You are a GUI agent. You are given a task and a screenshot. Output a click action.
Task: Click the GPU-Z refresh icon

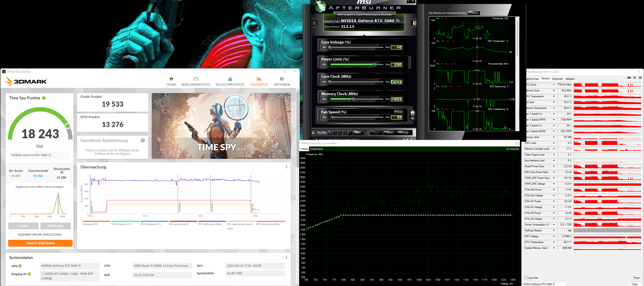[634, 78]
